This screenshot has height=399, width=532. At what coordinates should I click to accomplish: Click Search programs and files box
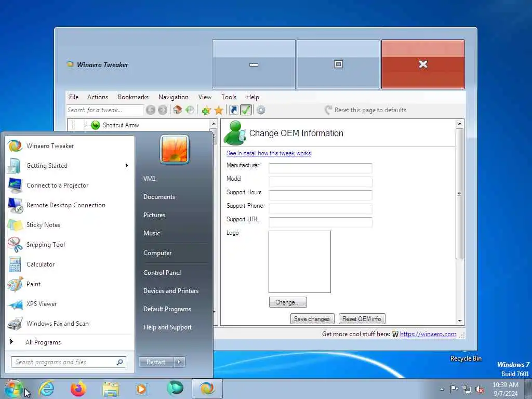coord(69,362)
